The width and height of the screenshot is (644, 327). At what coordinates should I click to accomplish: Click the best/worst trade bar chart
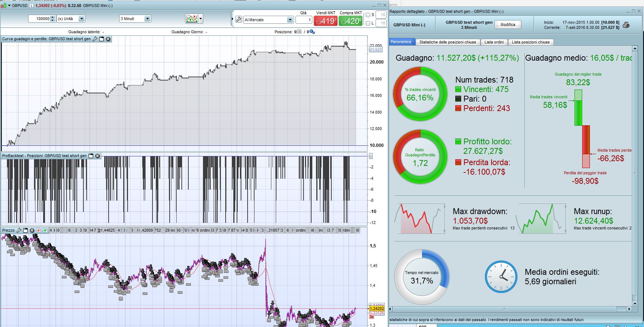582,129
